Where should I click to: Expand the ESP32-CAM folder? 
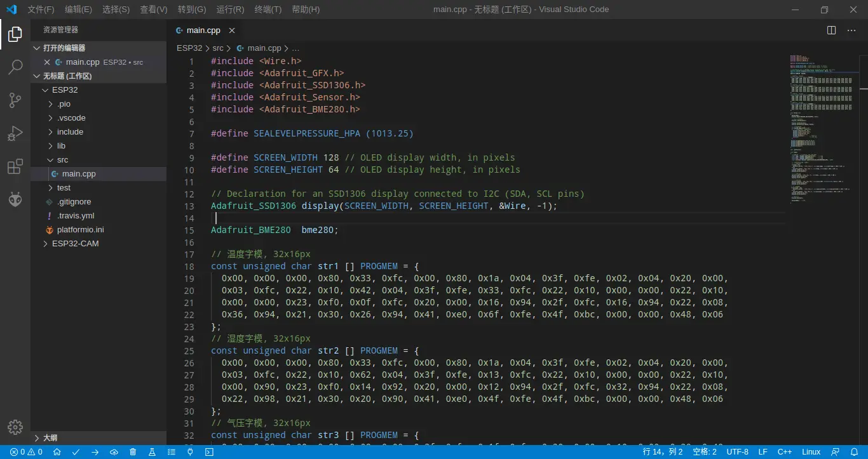point(98,244)
